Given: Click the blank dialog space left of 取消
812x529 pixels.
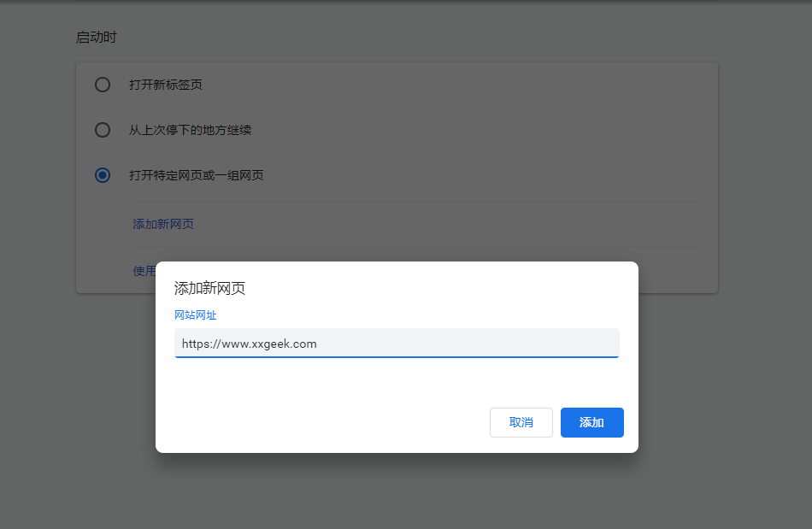Looking at the screenshot, I should coord(325,422).
